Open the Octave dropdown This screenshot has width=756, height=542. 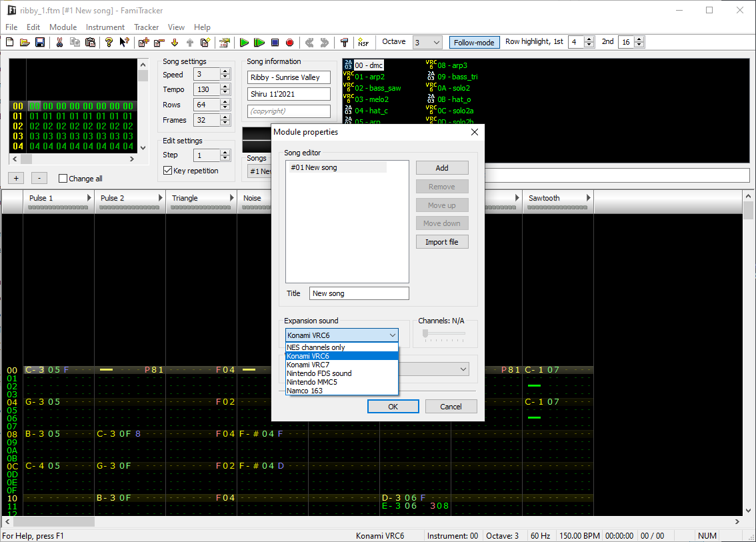[x=427, y=43]
